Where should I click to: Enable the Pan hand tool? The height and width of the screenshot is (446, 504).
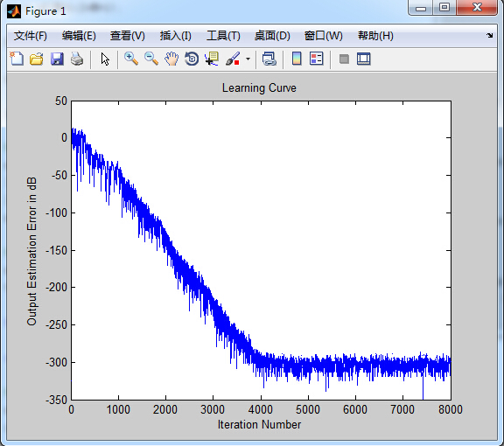[x=171, y=59]
